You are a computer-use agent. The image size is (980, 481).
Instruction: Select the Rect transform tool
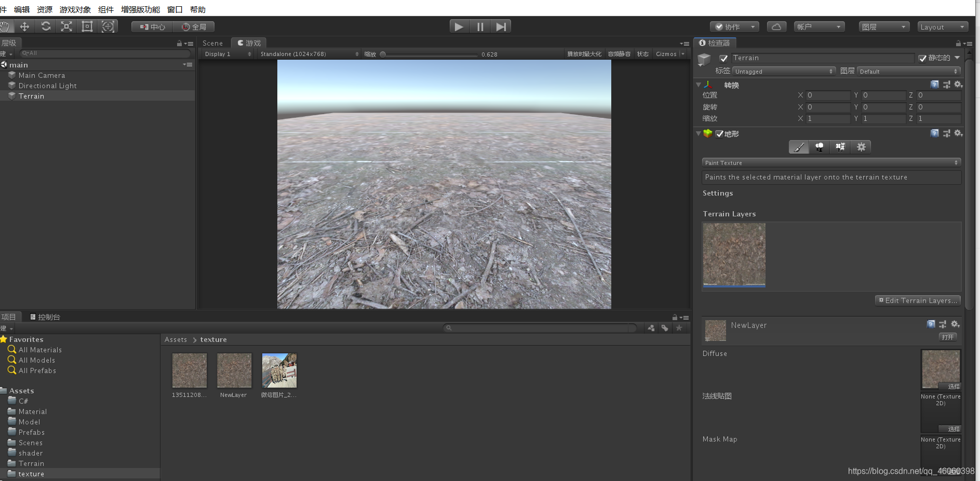point(87,26)
